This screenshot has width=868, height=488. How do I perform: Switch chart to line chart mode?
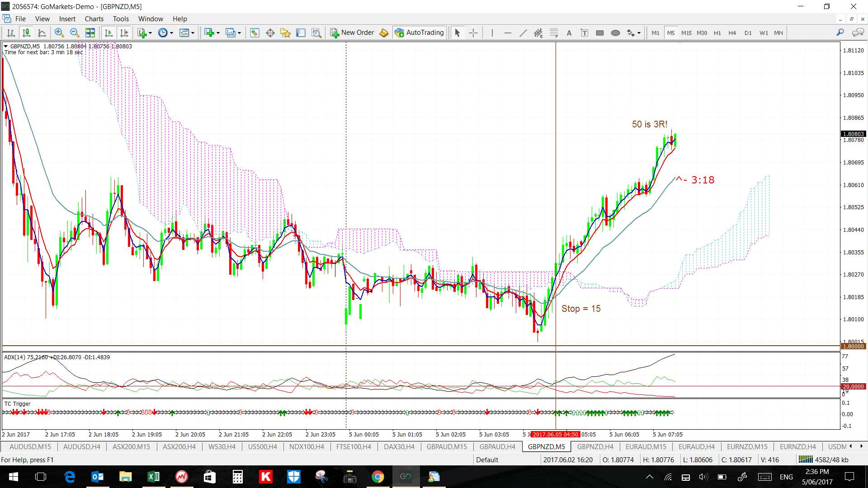point(42,33)
